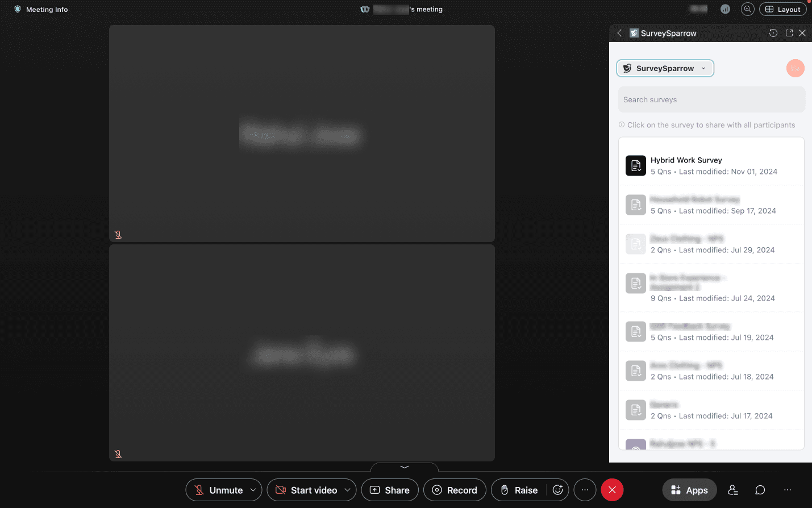The image size is (812, 508).
Task: Expand the audio options arrow beside Unmute
Action: click(253, 490)
